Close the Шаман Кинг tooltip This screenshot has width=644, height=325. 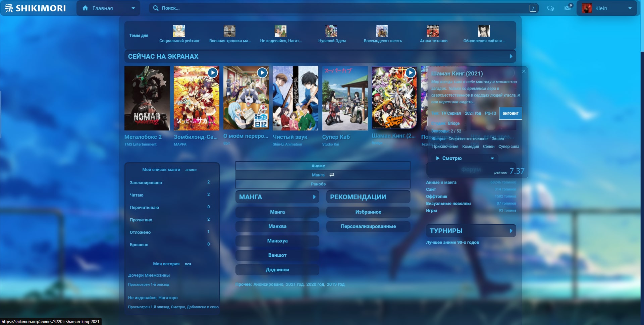(524, 71)
